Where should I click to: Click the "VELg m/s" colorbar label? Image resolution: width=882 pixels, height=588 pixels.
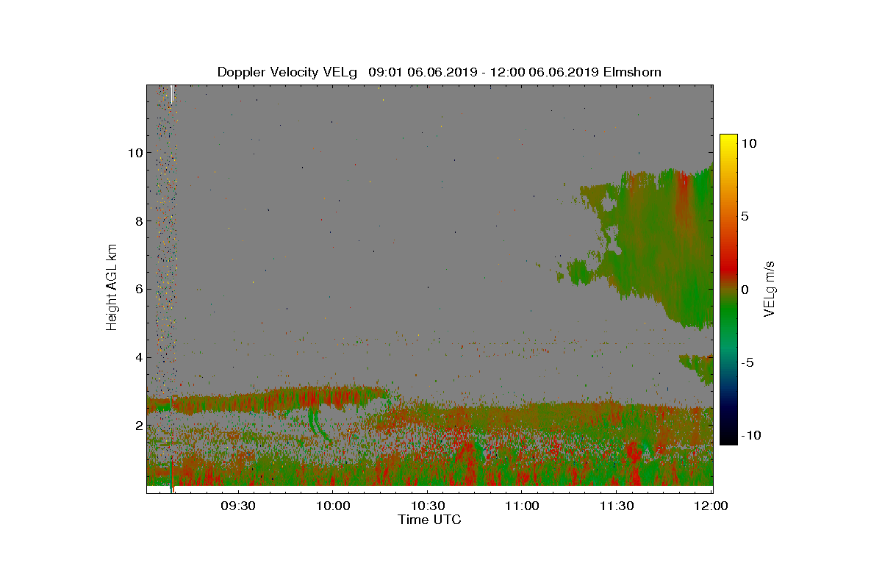pyautogui.click(x=770, y=289)
